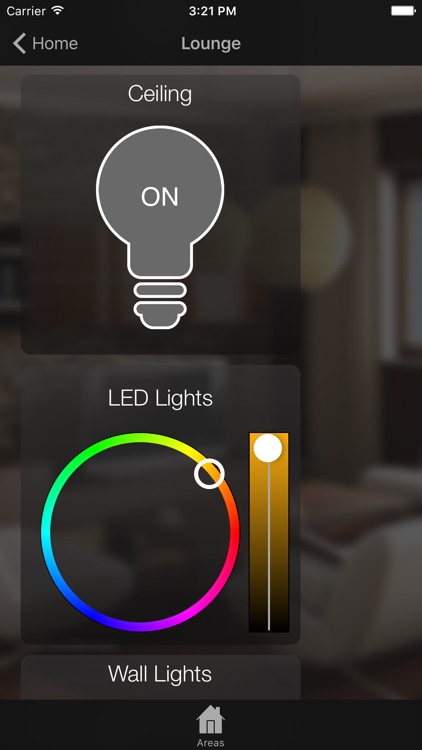Screen dimensions: 422x750
Task: Tap the Ceiling label
Action: pyautogui.click(x=160, y=94)
